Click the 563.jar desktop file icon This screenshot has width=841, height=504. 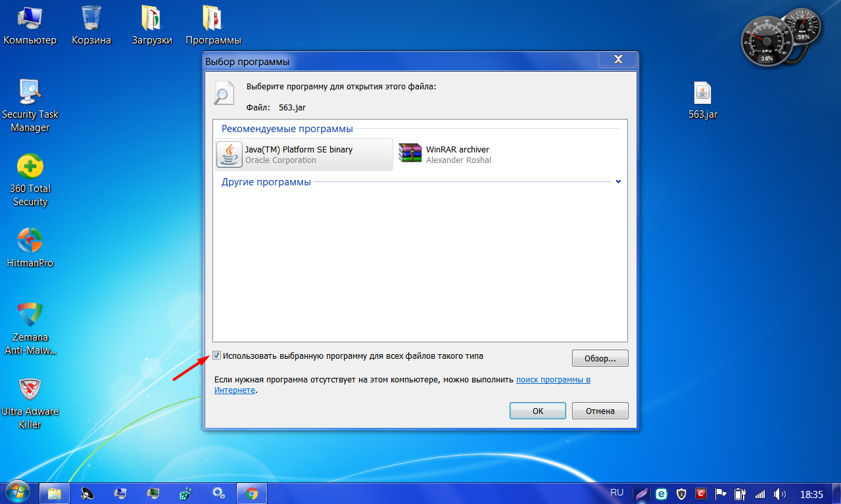pos(703,101)
